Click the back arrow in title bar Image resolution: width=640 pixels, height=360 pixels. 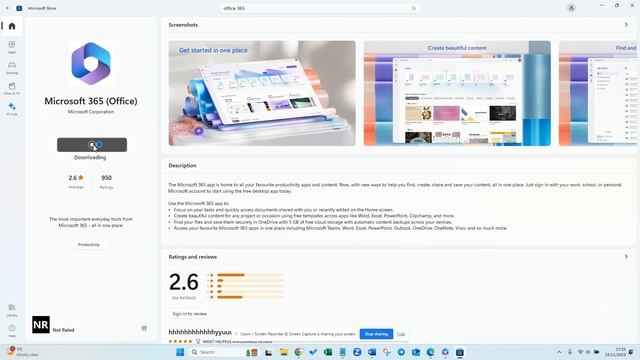point(7,8)
